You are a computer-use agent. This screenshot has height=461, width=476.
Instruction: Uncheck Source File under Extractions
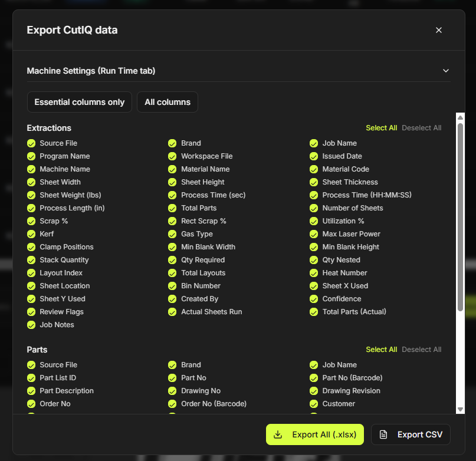coord(31,143)
